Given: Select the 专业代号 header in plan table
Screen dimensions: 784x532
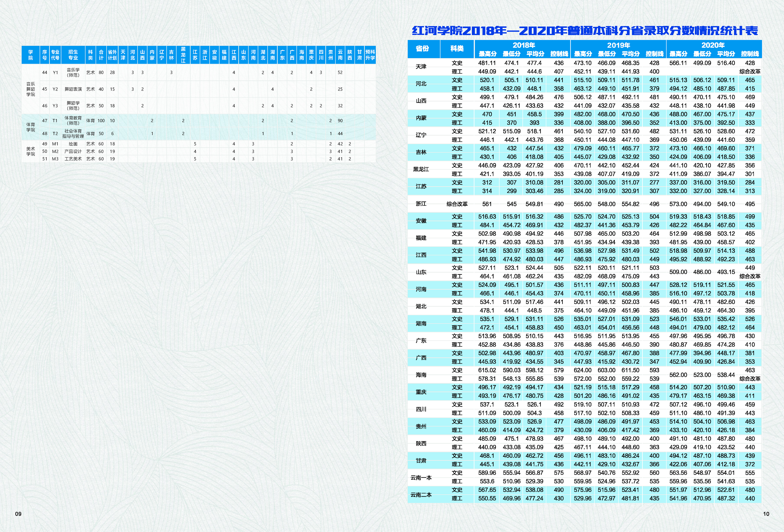Looking at the screenshot, I should tap(55, 55).
